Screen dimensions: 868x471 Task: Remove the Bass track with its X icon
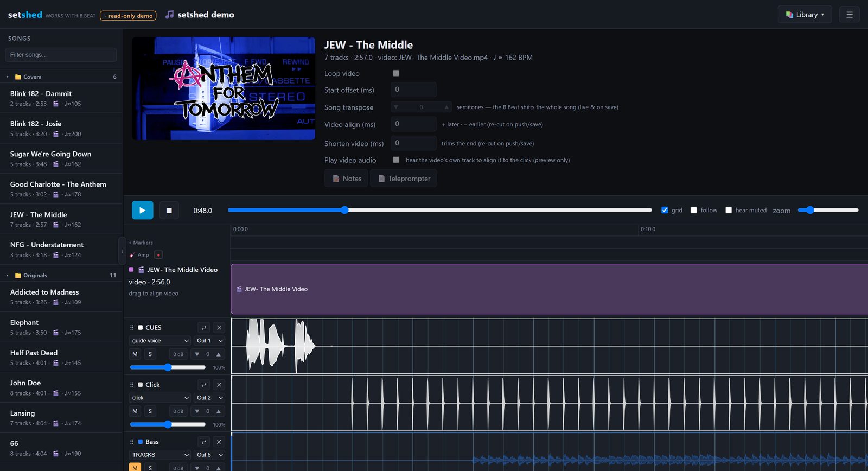[x=219, y=442]
